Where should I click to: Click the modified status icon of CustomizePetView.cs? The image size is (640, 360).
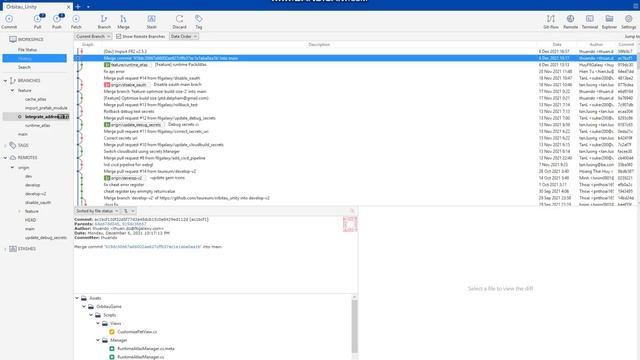tap(112, 332)
